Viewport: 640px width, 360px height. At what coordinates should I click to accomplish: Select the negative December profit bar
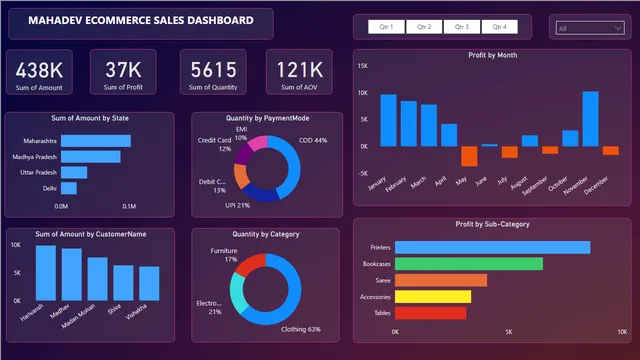(x=611, y=150)
